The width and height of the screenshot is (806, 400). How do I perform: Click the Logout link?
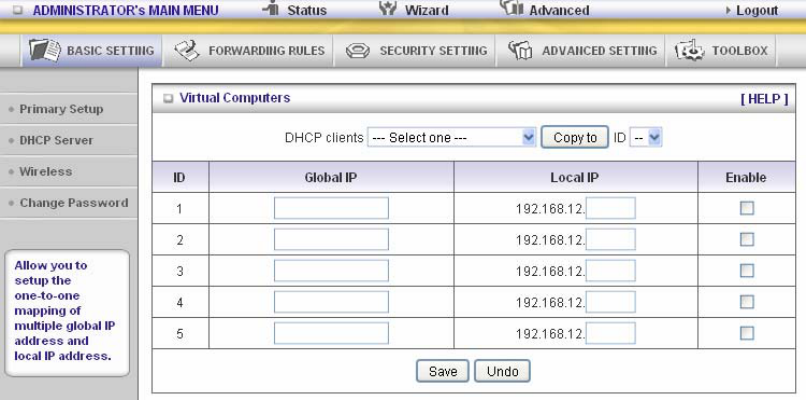click(757, 10)
